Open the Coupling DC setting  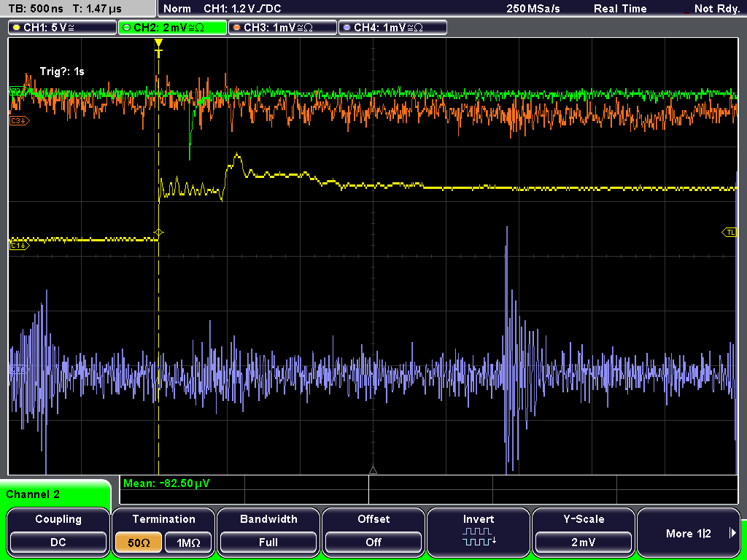click(58, 531)
